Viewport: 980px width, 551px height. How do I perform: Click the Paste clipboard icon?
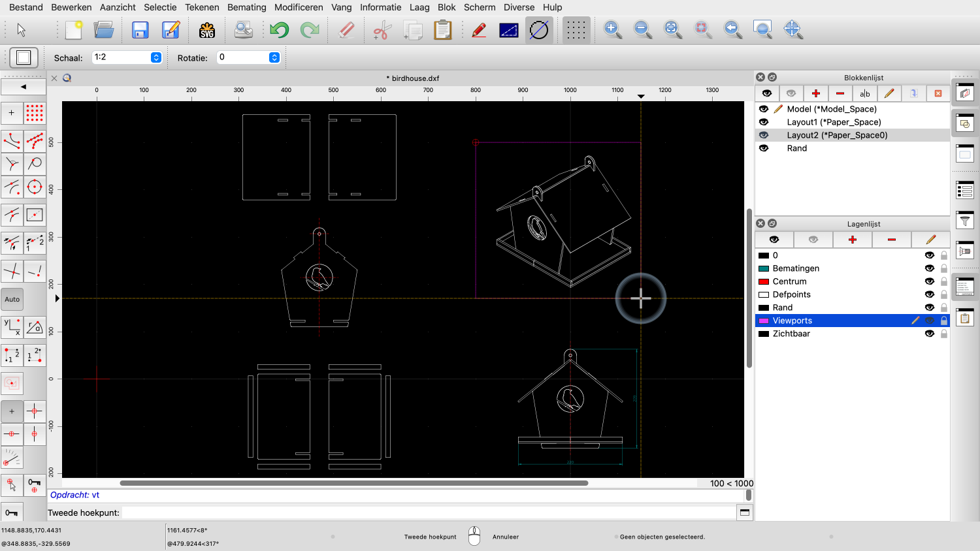443,30
